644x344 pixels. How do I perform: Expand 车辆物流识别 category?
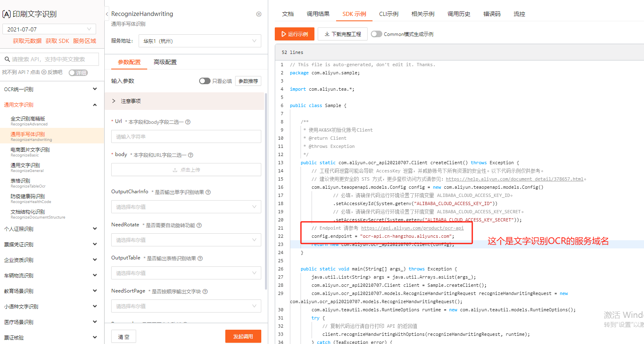point(52,275)
